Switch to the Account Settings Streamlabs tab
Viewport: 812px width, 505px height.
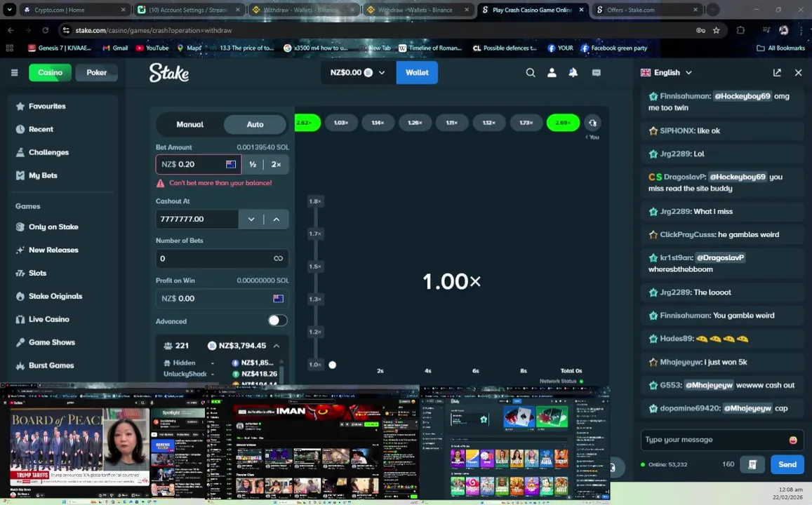[x=189, y=10]
